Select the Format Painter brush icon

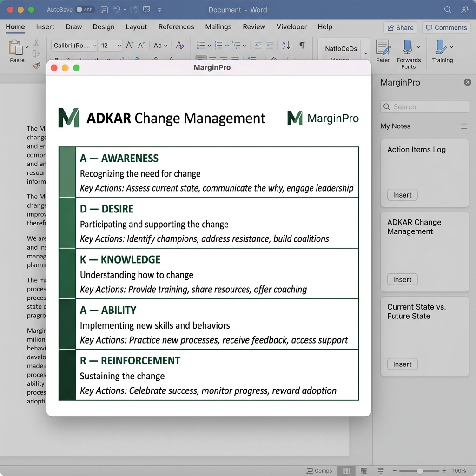[x=36, y=66]
